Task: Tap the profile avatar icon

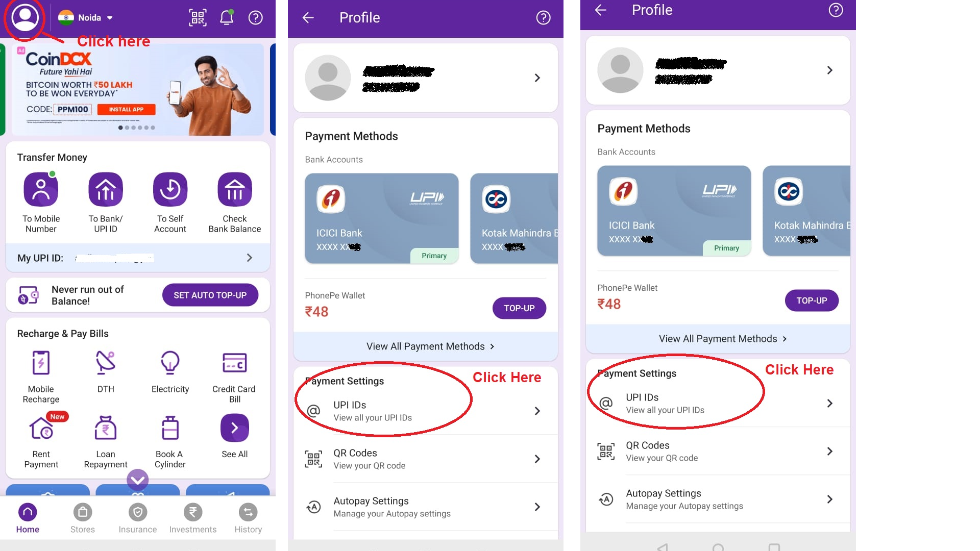Action: (x=23, y=17)
